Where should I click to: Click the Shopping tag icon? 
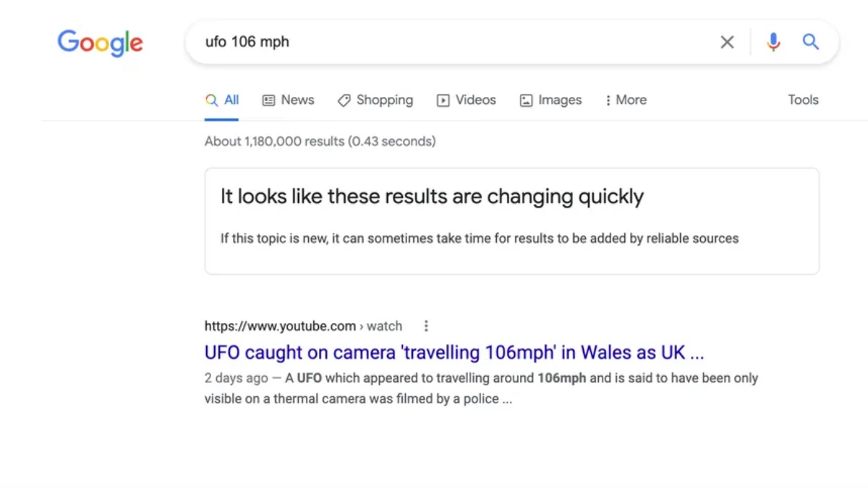click(345, 100)
